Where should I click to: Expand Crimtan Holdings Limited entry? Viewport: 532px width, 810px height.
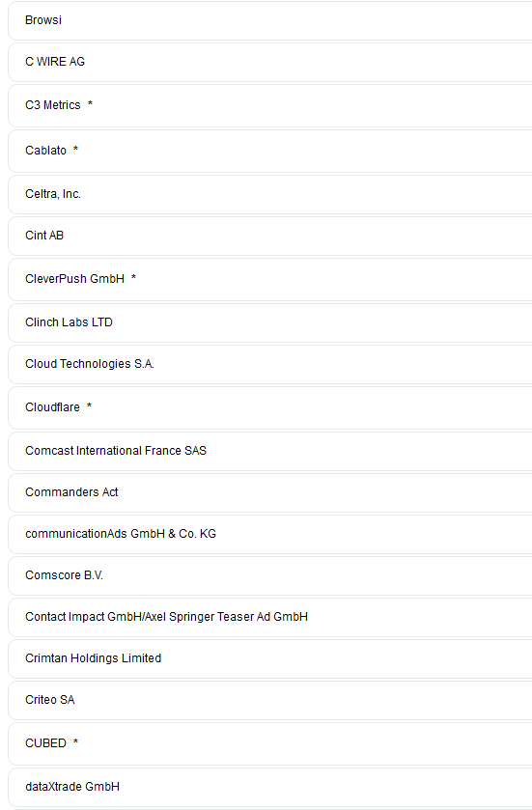coord(270,658)
